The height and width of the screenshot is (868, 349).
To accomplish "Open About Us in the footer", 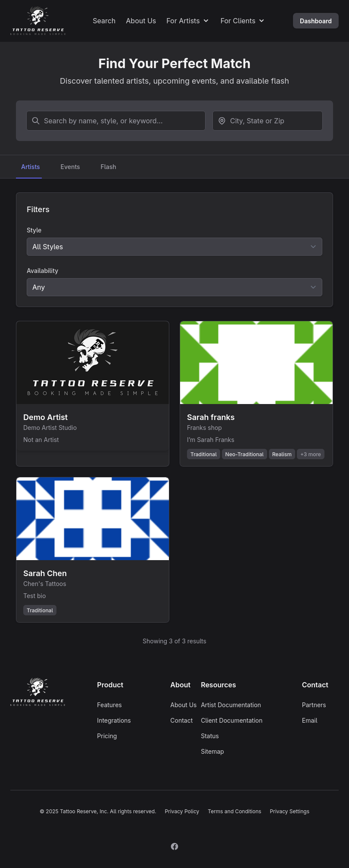I will coord(183,705).
